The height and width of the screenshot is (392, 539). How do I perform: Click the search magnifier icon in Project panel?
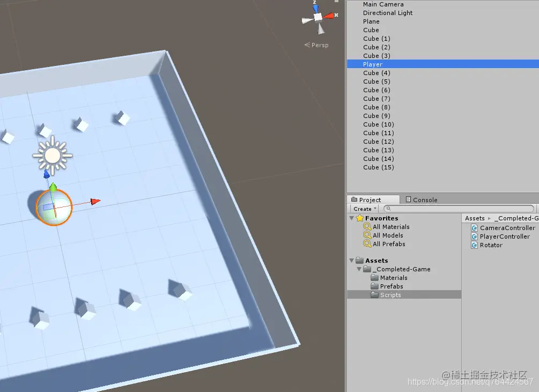point(388,209)
